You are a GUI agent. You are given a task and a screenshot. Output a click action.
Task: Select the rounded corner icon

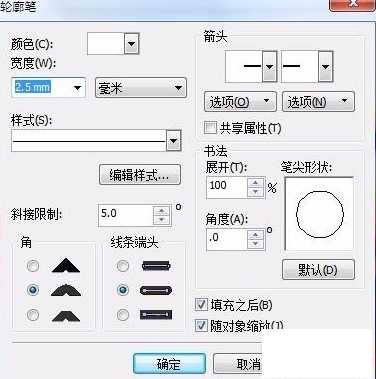[x=66, y=290]
